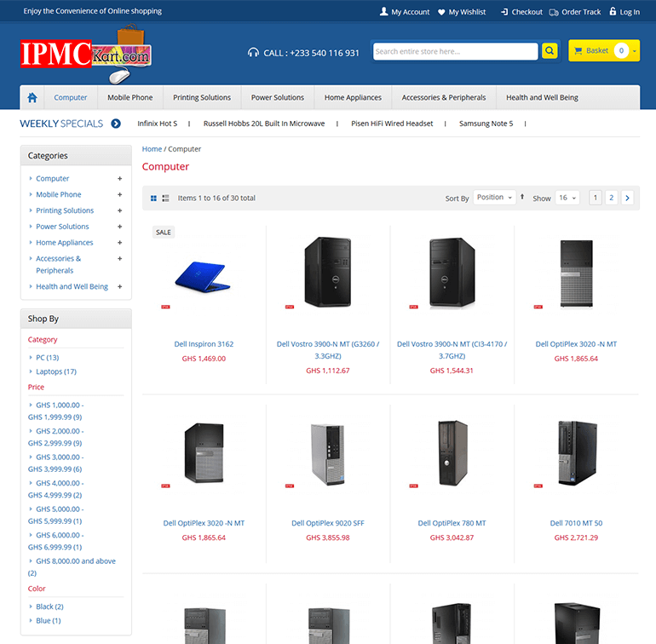Expand Computer category plus icon
Image resolution: width=656 pixels, height=644 pixels.
119,179
